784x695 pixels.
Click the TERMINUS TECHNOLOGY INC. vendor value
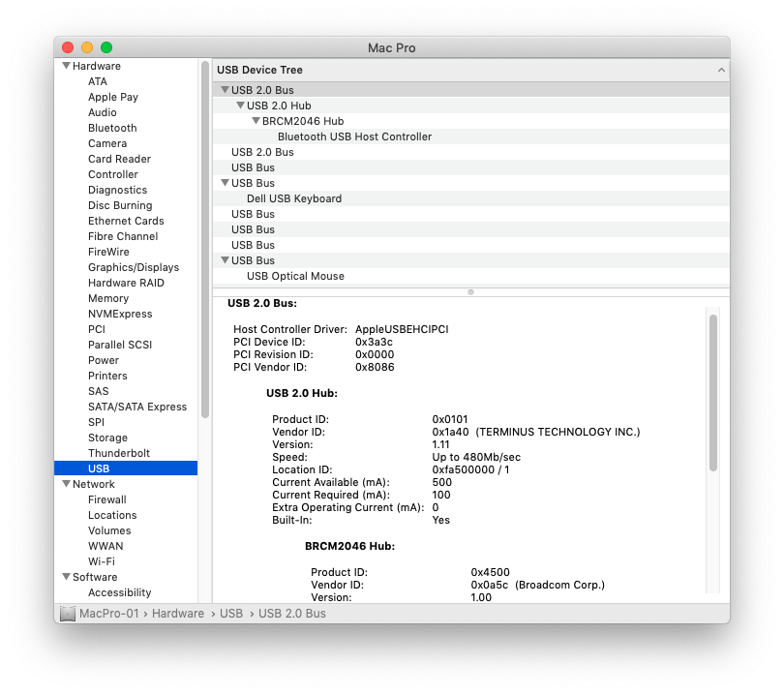click(x=558, y=432)
